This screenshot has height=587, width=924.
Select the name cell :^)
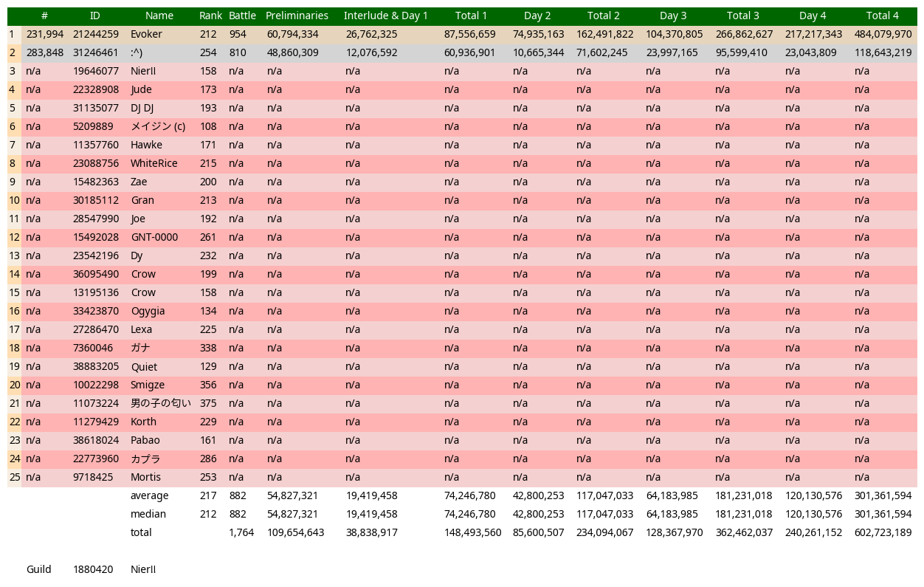(136, 52)
